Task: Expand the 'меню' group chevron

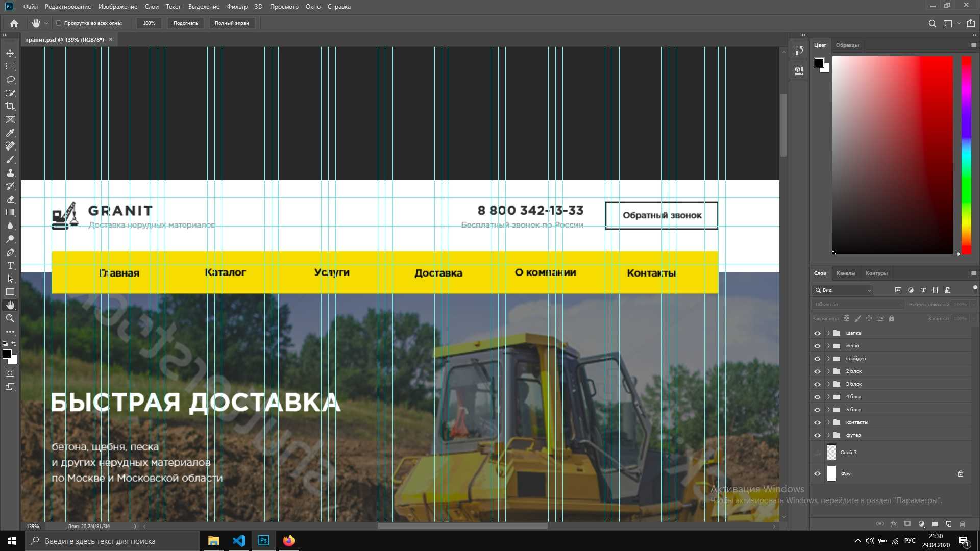Action: [828, 346]
